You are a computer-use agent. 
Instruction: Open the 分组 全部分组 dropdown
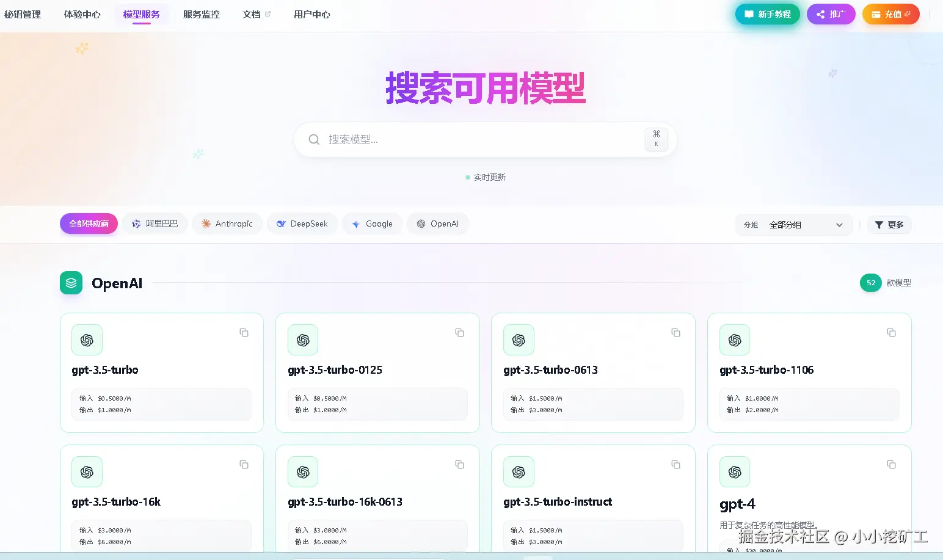[x=793, y=225]
